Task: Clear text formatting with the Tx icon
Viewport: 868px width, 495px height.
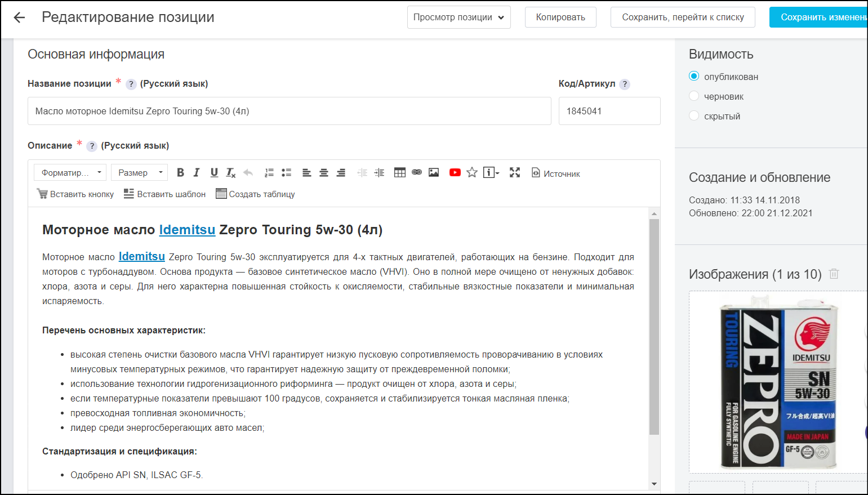Action: click(230, 172)
